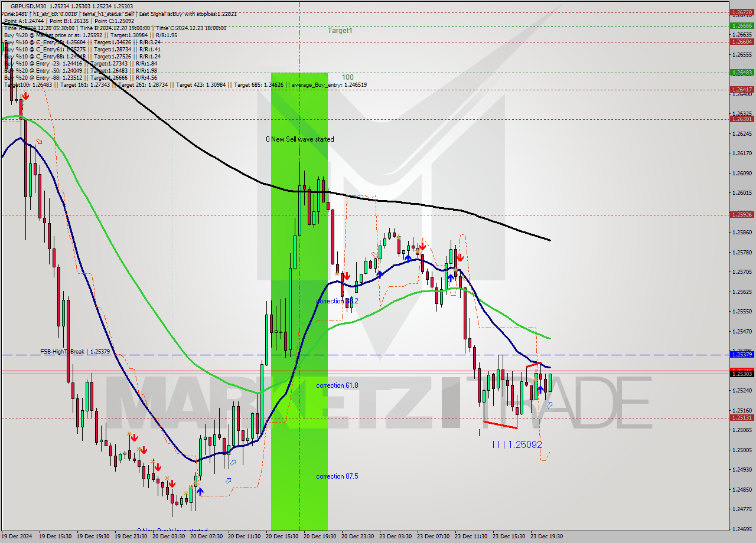
Task: Click the red 1.25131 price tag
Action: [x=742, y=417]
